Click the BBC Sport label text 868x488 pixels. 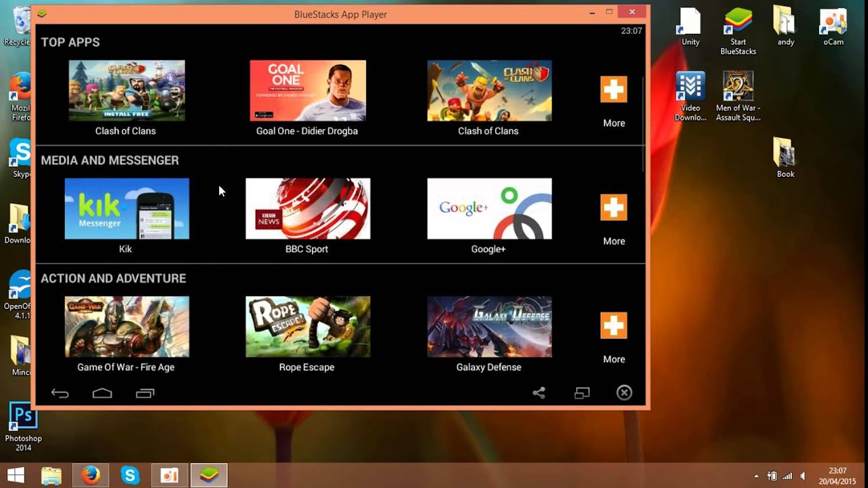(307, 249)
